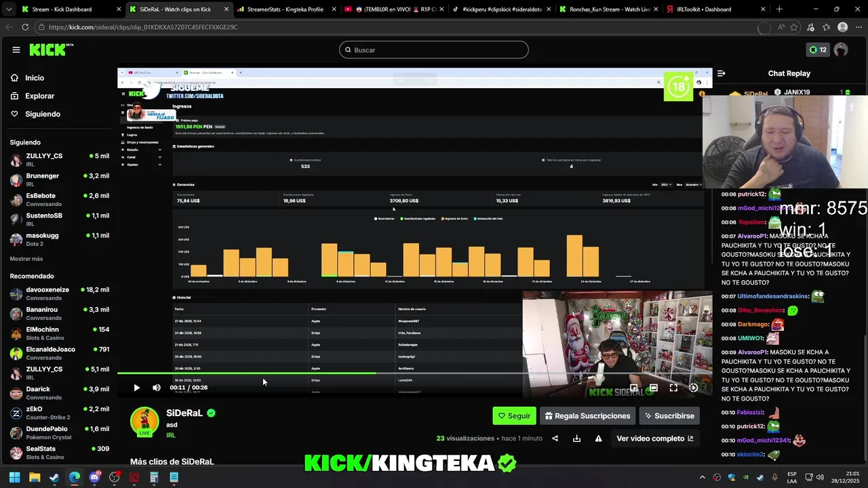Image resolution: width=868 pixels, height=488 pixels.
Task: Add page to favorites star
Action: coord(794,27)
